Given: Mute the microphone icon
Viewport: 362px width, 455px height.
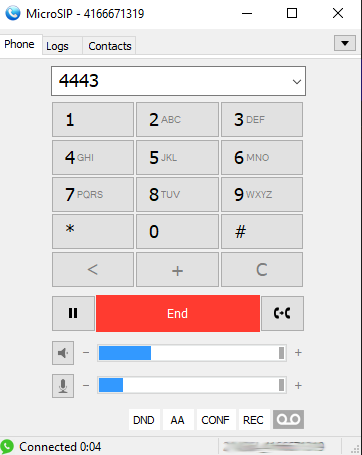Looking at the screenshot, I should [63, 386].
